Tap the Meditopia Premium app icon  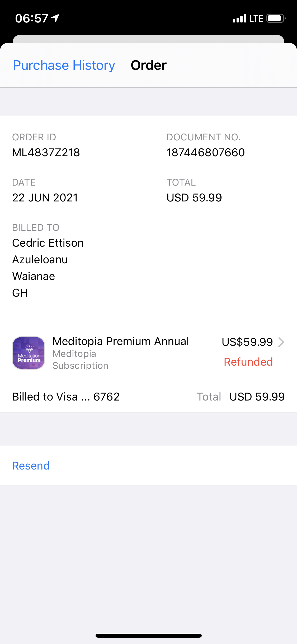pos(29,353)
